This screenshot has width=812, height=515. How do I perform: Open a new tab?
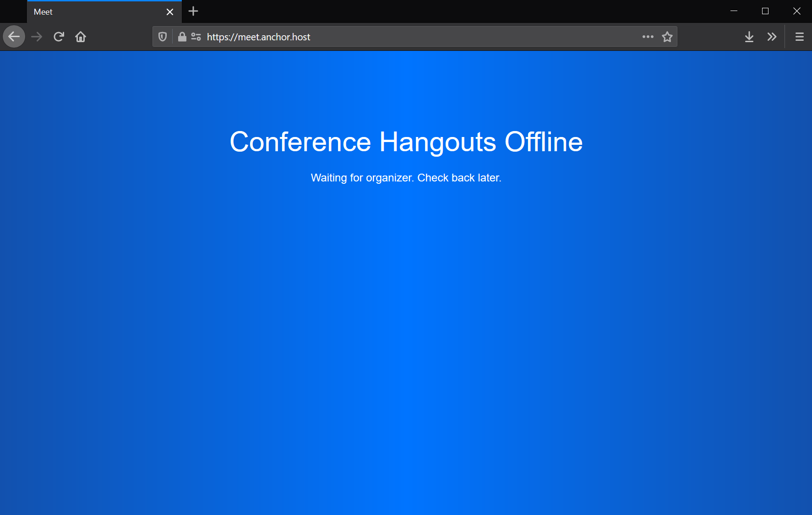[193, 11]
